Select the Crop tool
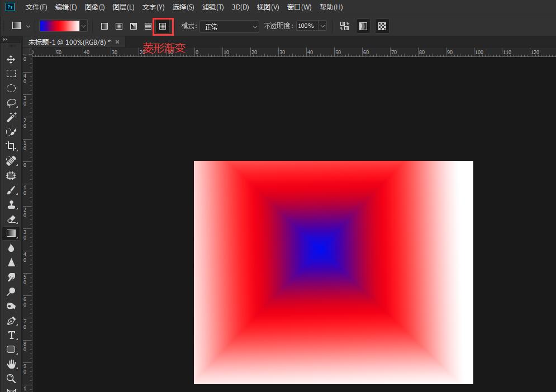 click(11, 146)
